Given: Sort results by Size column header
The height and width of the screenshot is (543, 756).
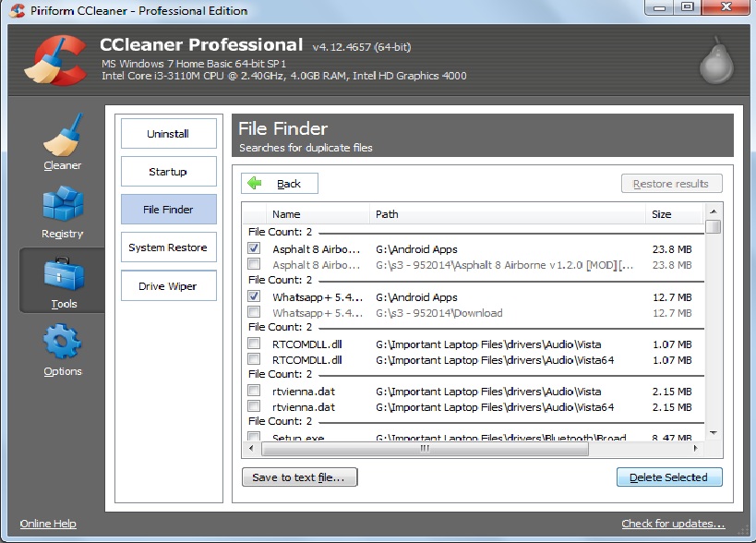Looking at the screenshot, I should point(675,214).
